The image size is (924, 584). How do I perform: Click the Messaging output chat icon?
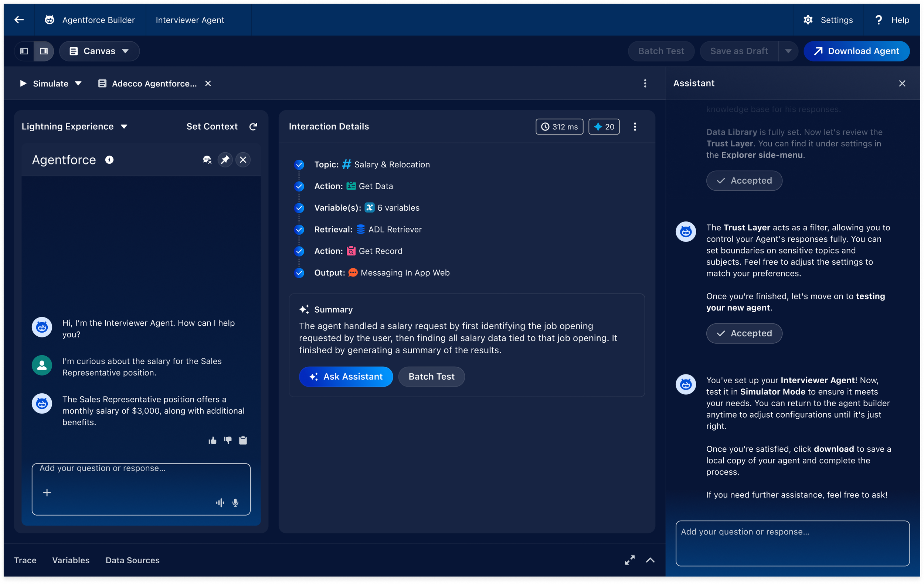(x=353, y=273)
